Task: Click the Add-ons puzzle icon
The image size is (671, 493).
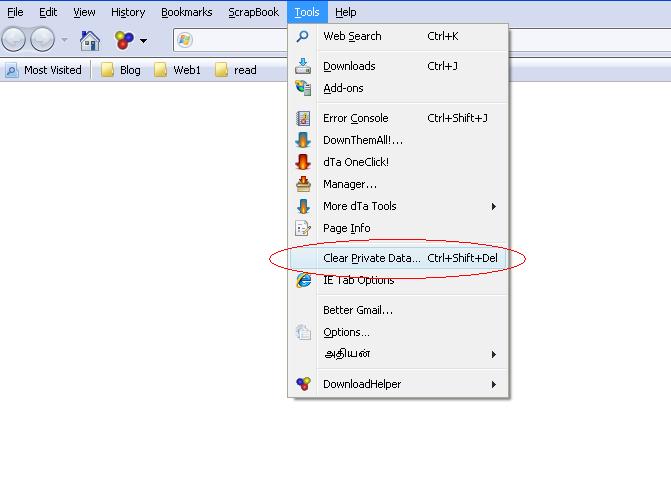Action: (303, 88)
